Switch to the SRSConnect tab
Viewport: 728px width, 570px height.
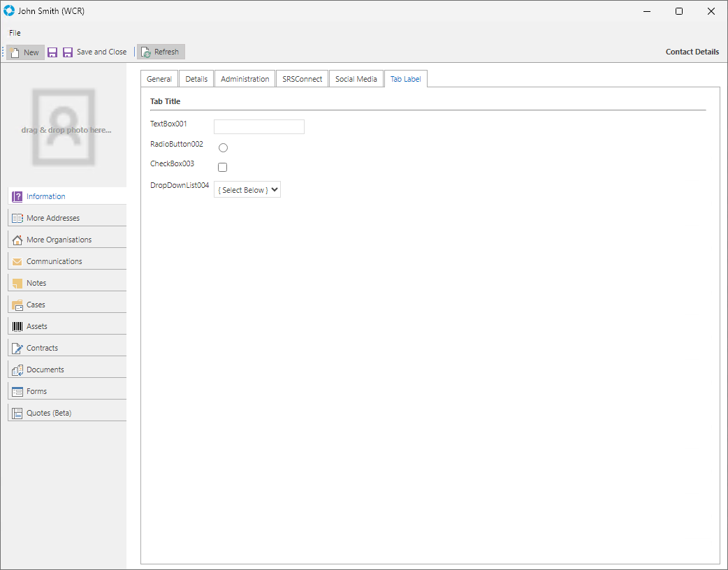point(302,79)
